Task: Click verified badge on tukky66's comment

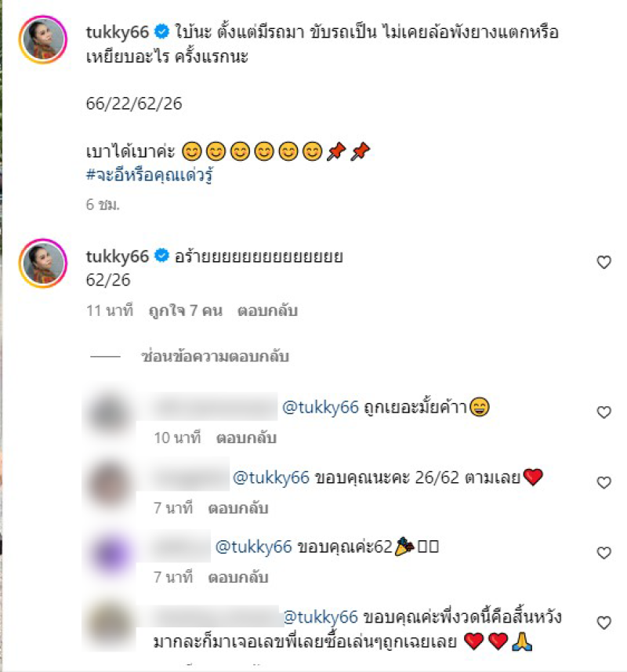Action: click(162, 256)
